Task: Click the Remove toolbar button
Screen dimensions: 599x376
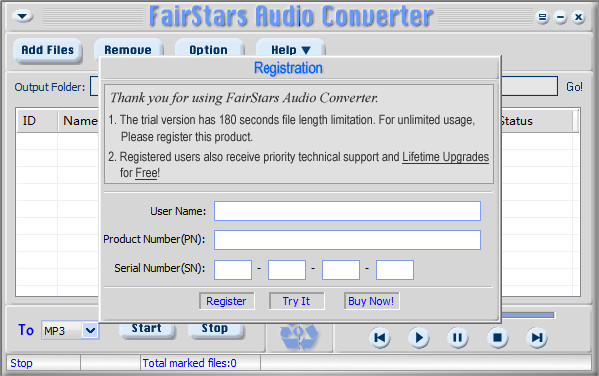Action: point(128,50)
